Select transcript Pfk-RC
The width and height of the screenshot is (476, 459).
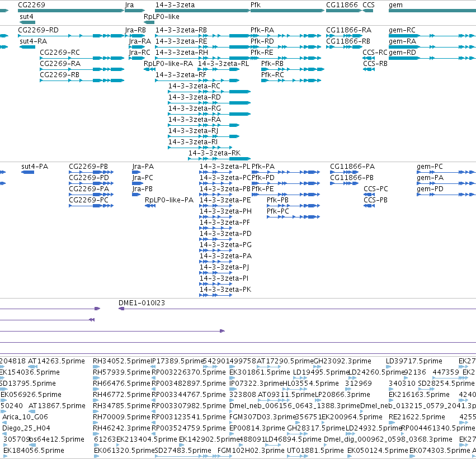(291, 81)
